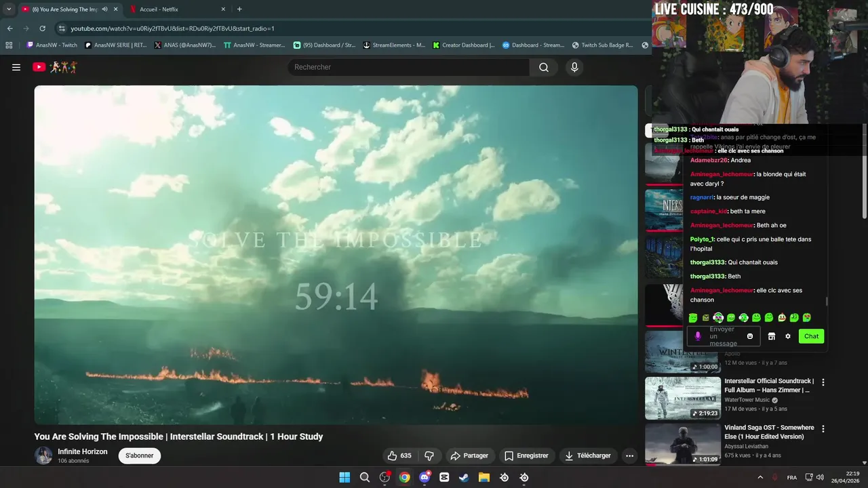868x488 pixels.
Task: Open WaterTower Music channel name
Action: click(747, 400)
